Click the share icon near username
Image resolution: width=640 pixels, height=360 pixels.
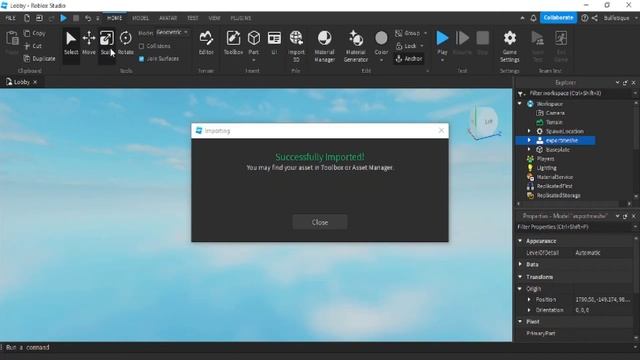pos(595,18)
